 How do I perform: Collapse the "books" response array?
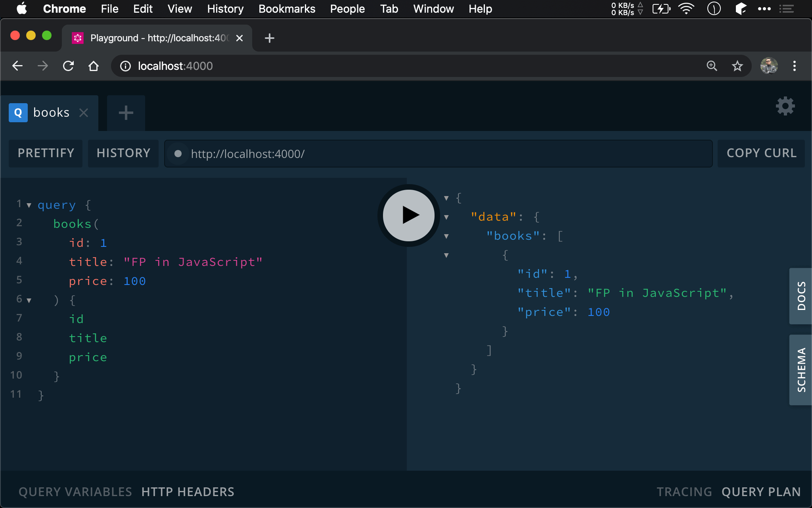click(x=446, y=236)
